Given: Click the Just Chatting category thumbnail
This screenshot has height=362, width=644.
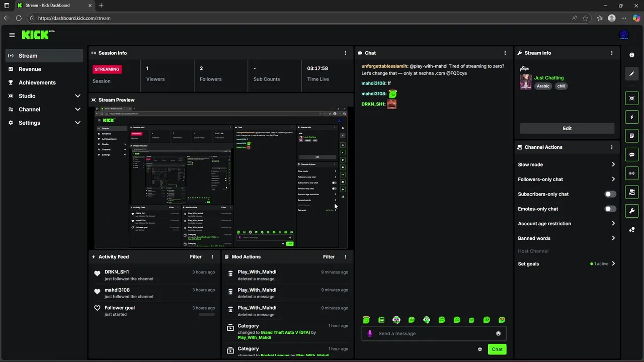Looking at the screenshot, I should [x=526, y=81].
